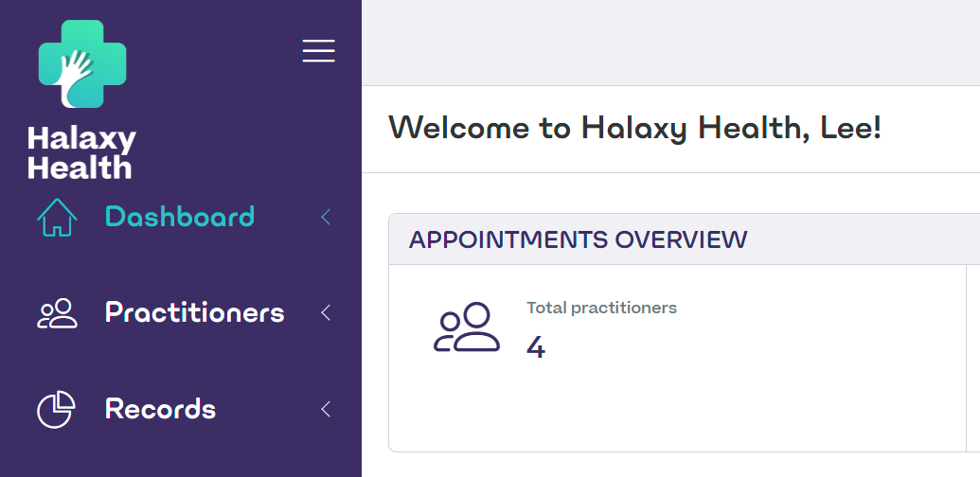Click the Appointments Overview panel header
The image size is (980, 477).
coord(685,239)
